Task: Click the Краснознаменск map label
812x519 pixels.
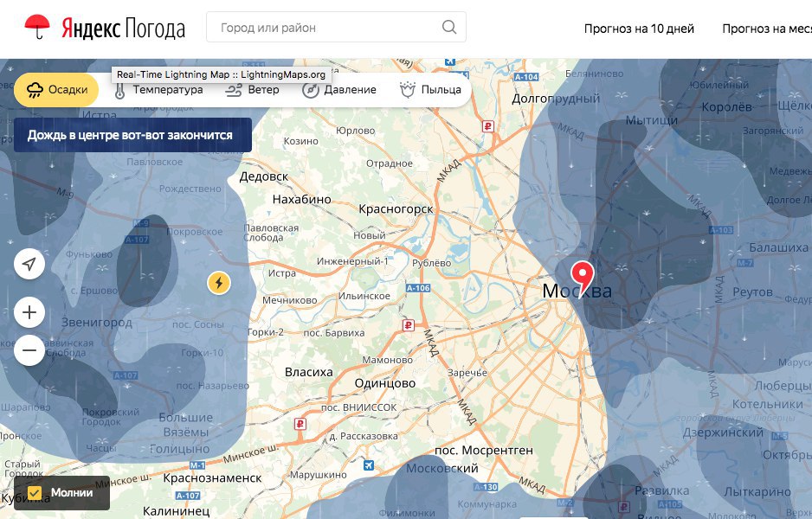Action: coord(212,478)
